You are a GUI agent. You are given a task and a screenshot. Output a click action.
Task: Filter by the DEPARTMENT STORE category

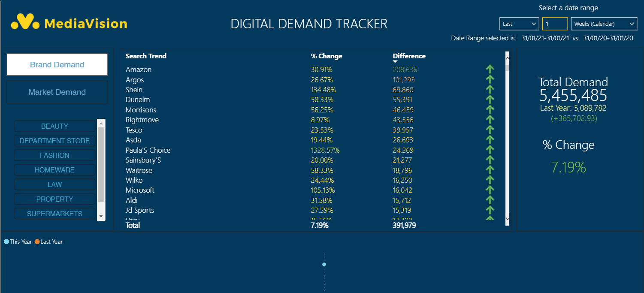[54, 141]
